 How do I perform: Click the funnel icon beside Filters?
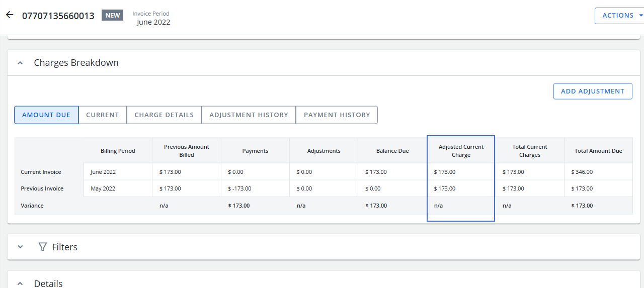pyautogui.click(x=43, y=247)
